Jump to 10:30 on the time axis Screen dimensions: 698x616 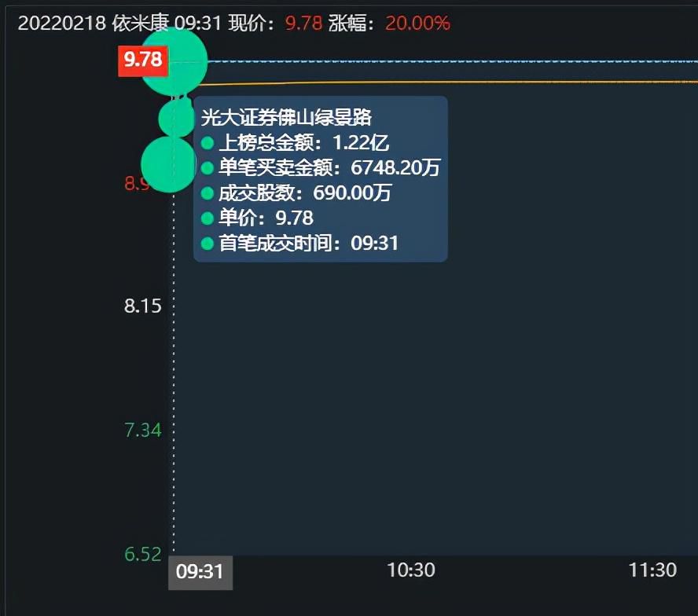click(410, 570)
